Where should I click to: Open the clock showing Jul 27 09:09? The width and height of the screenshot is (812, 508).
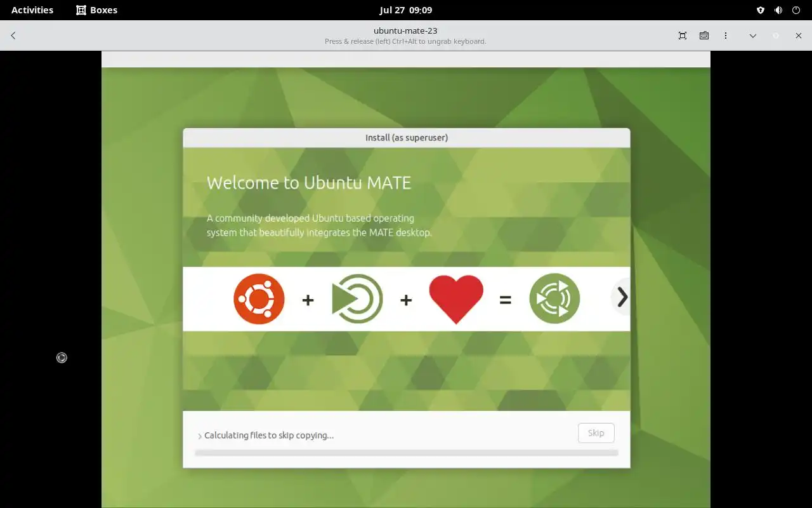point(406,10)
